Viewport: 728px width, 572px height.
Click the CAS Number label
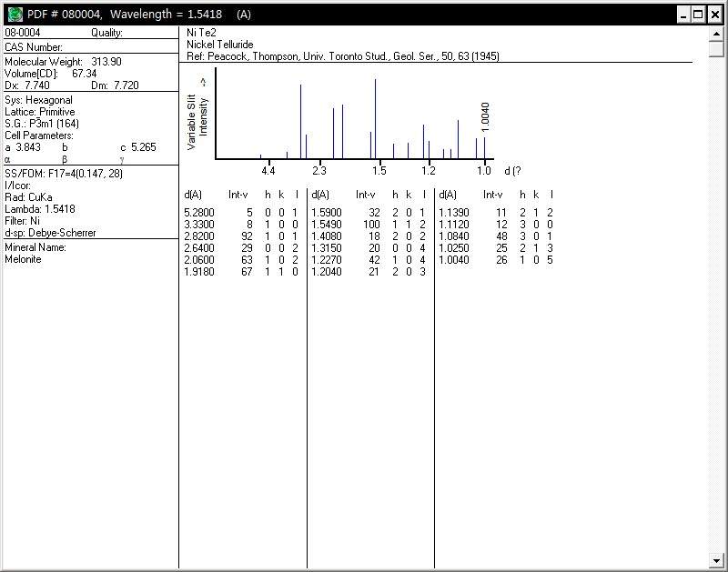34,47
